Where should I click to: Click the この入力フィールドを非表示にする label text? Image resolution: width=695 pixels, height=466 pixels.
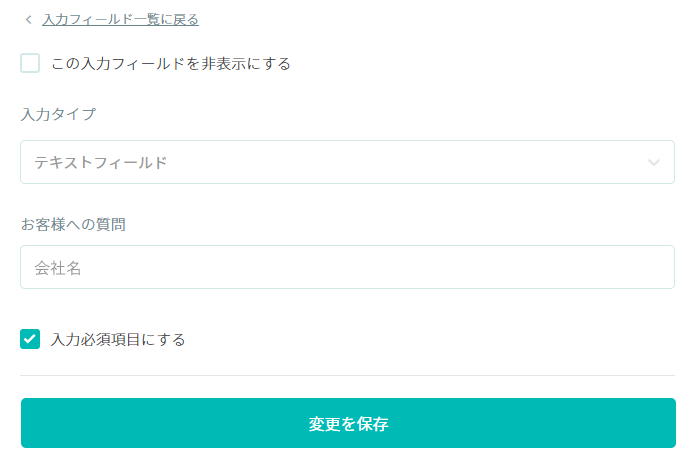170,63
